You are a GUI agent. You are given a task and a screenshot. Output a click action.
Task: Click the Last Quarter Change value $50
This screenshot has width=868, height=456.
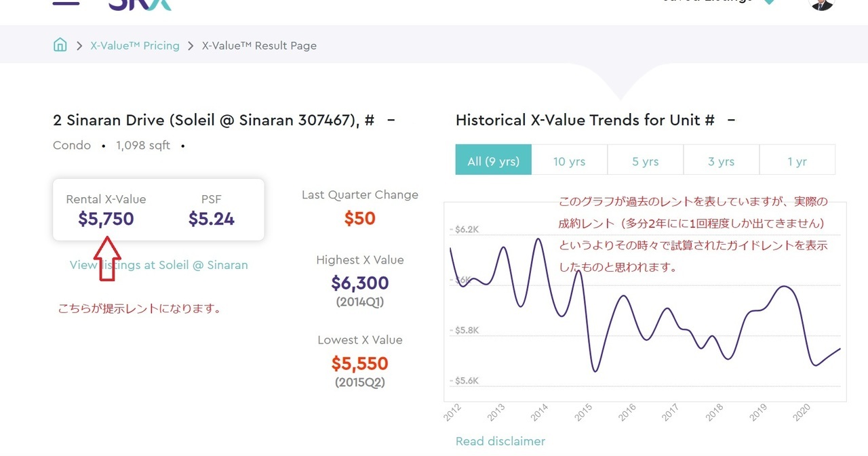pyautogui.click(x=360, y=218)
